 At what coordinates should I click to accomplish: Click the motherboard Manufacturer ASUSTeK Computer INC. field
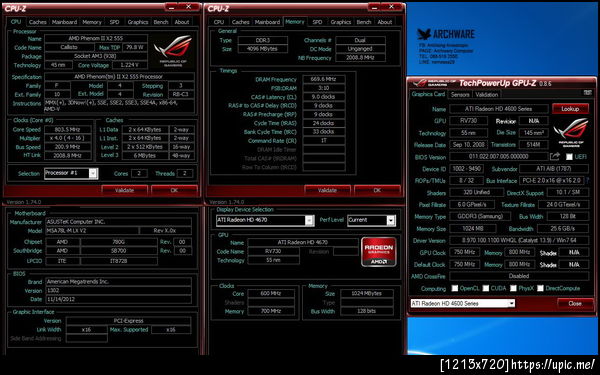(118, 222)
